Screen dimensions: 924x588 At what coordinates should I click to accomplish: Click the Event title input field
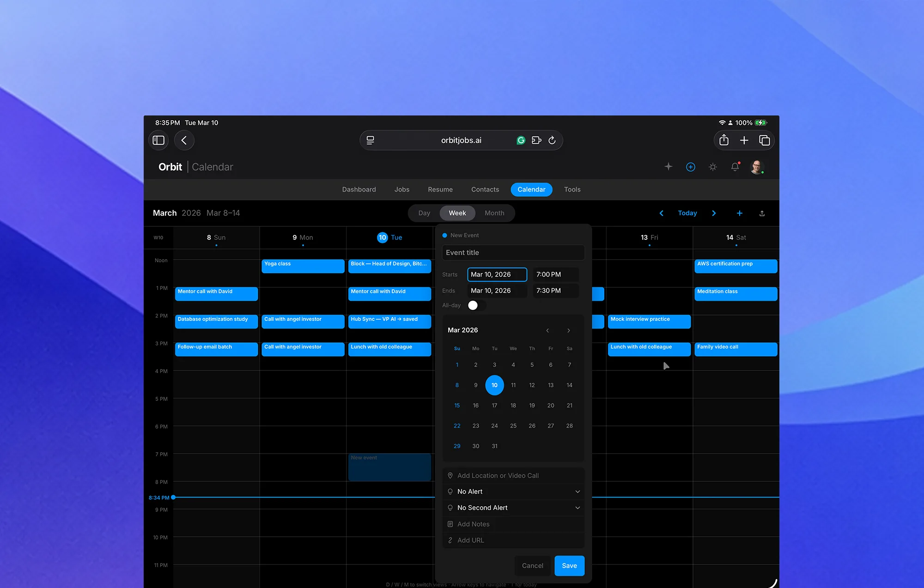pyautogui.click(x=513, y=252)
